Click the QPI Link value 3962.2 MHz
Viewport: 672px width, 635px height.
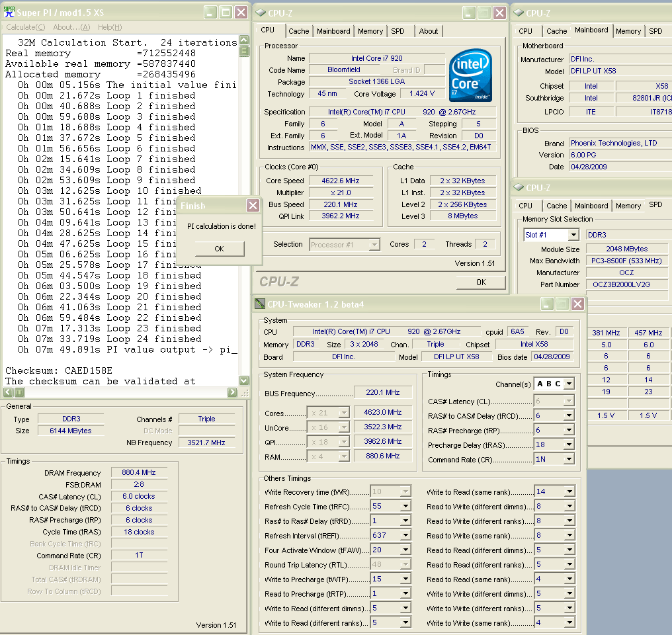click(x=341, y=216)
